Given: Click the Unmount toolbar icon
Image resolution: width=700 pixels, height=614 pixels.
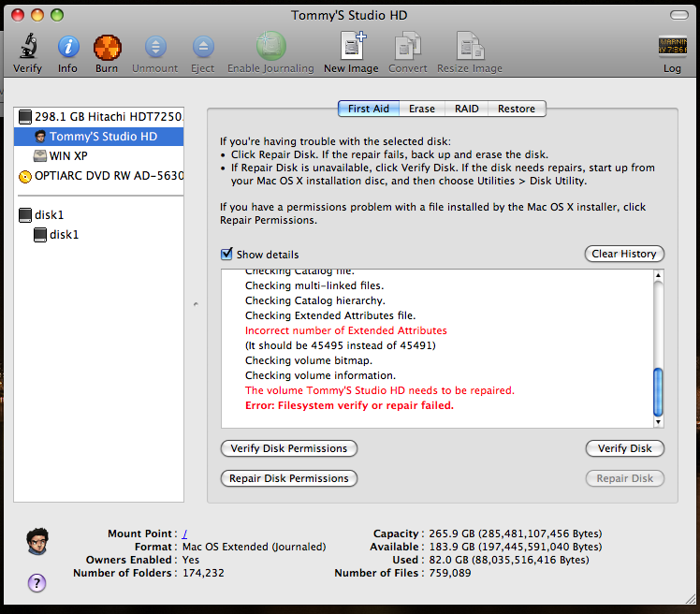Looking at the screenshot, I should click(155, 46).
